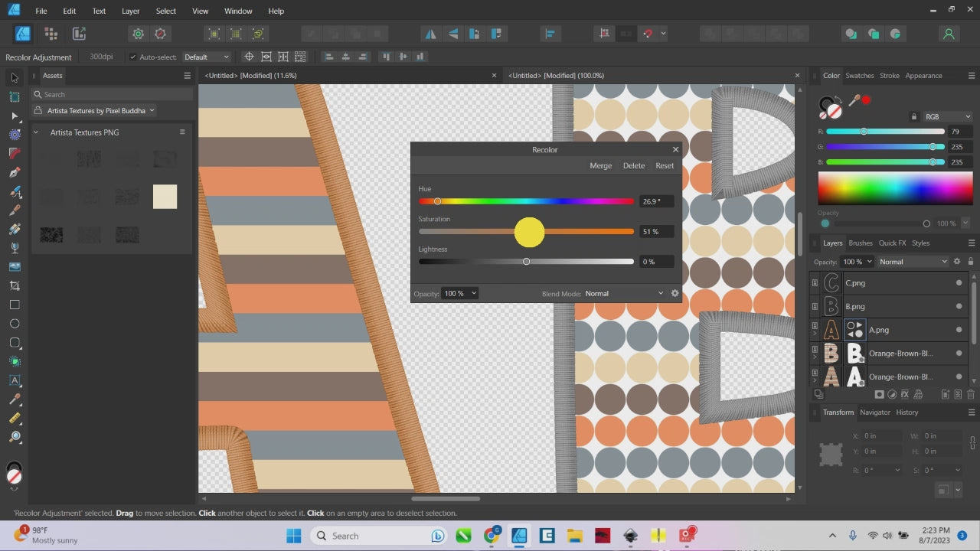Open the RGB color model dropdown
This screenshot has width=980, height=551.
coord(947,117)
